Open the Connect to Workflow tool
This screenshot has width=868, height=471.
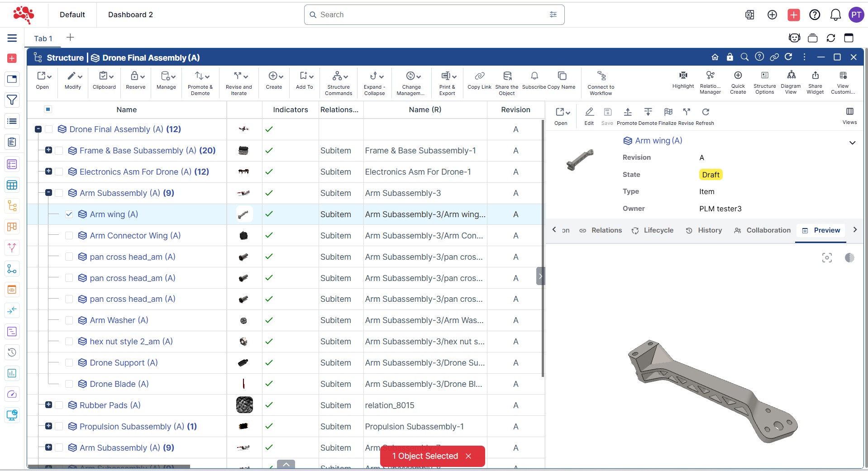click(x=601, y=76)
